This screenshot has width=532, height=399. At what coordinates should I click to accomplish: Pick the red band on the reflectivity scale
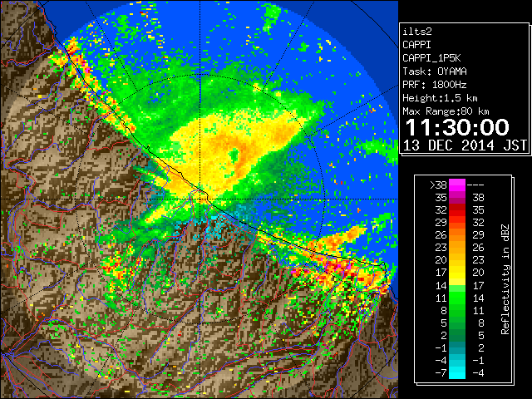457,210
